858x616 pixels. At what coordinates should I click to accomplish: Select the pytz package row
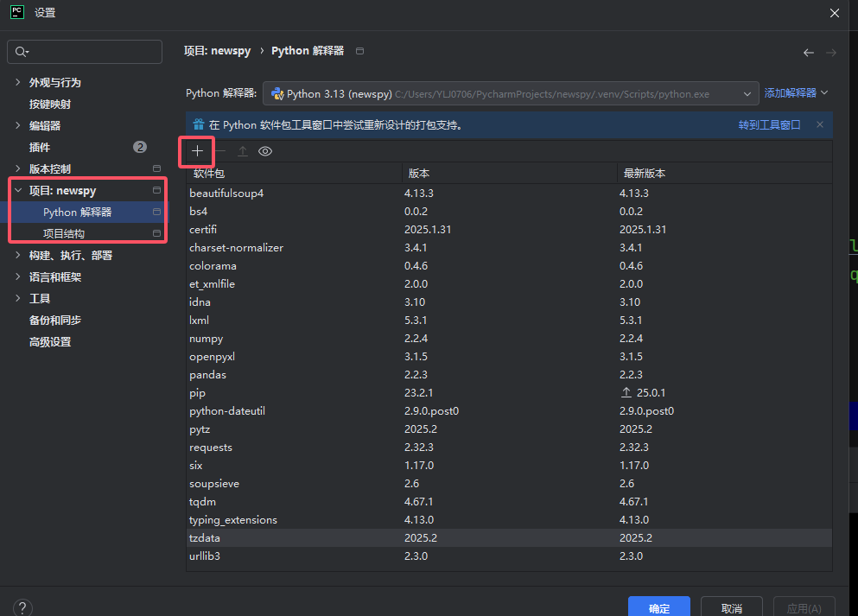click(x=510, y=429)
